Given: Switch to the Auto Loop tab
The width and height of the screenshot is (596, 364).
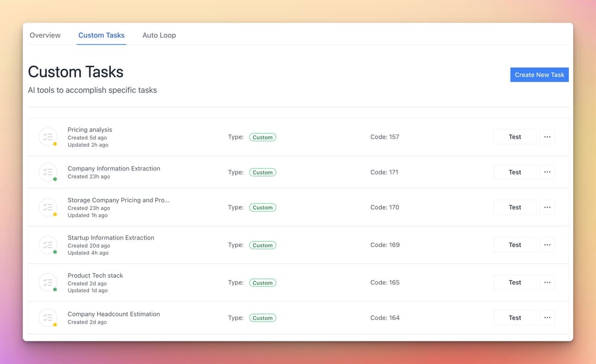Looking at the screenshot, I should tap(159, 35).
